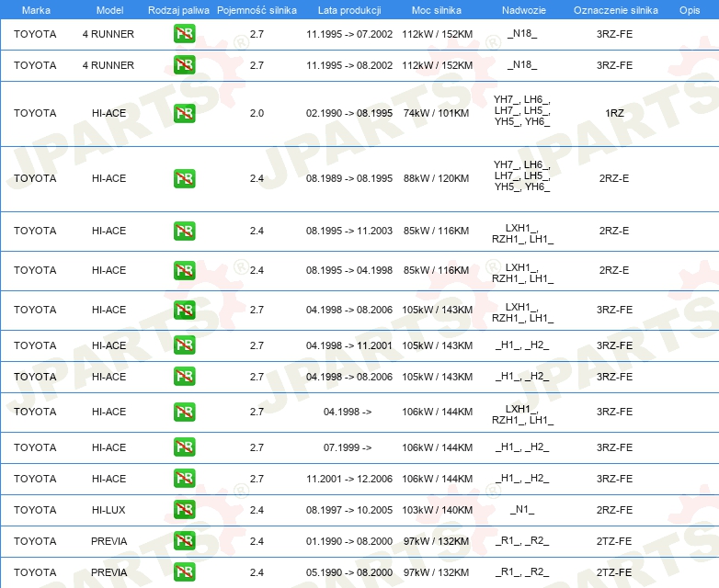Click fuel icon for HI-ACE 08.1995 -> 11.2003
The width and height of the screenshot is (719, 588).
click(x=184, y=231)
